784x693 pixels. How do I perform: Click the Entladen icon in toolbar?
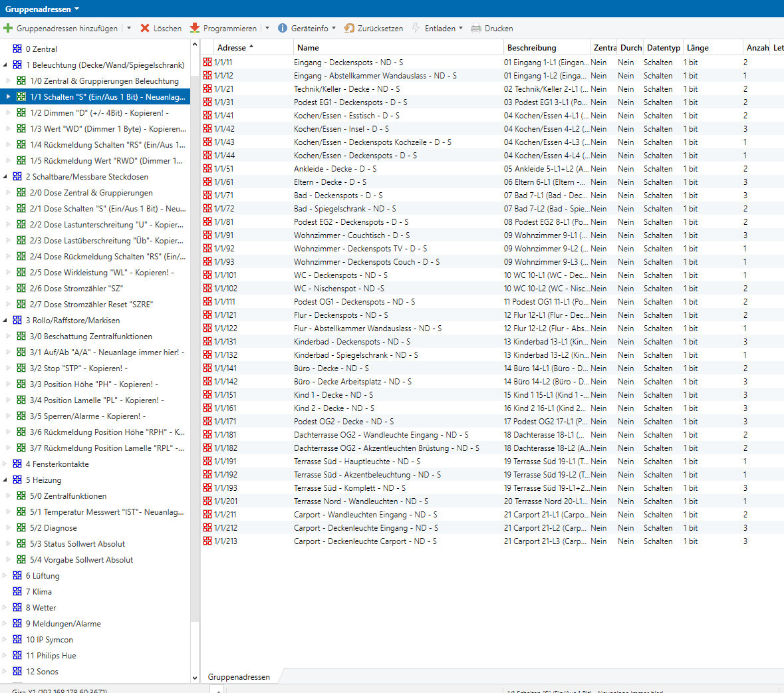click(416, 29)
